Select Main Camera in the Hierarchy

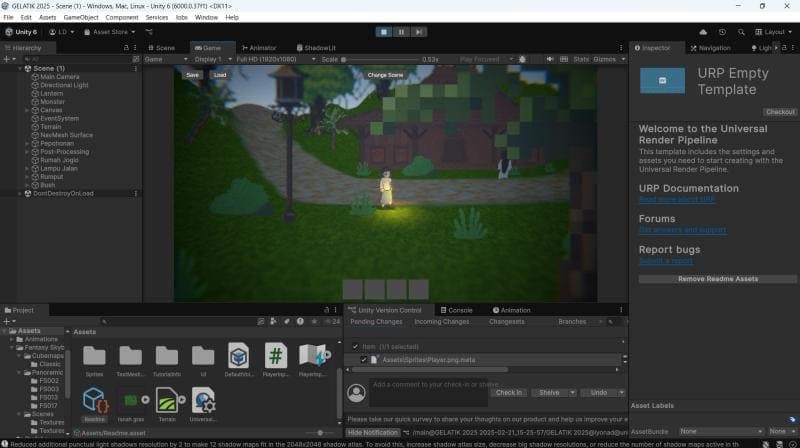tap(59, 77)
